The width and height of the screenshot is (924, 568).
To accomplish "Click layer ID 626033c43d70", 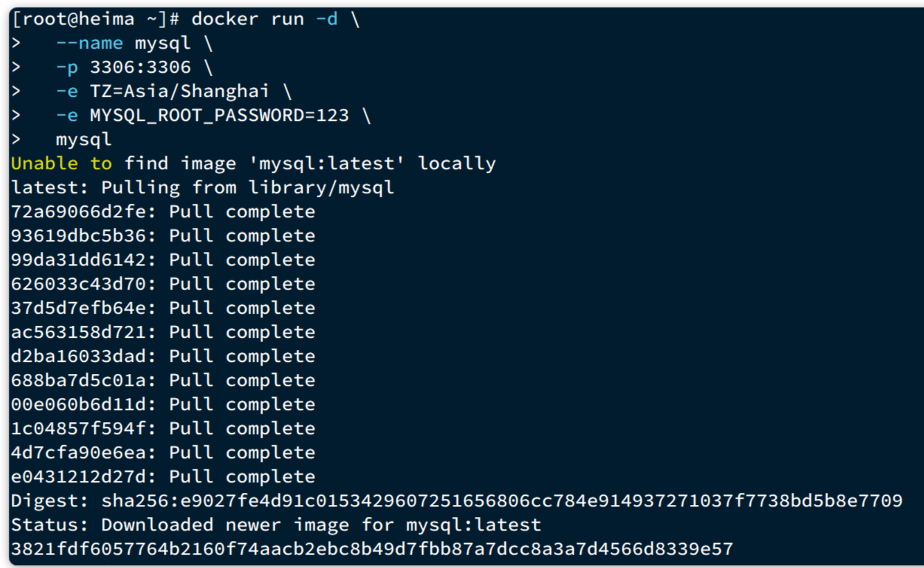I will pyautogui.click(x=79, y=284).
